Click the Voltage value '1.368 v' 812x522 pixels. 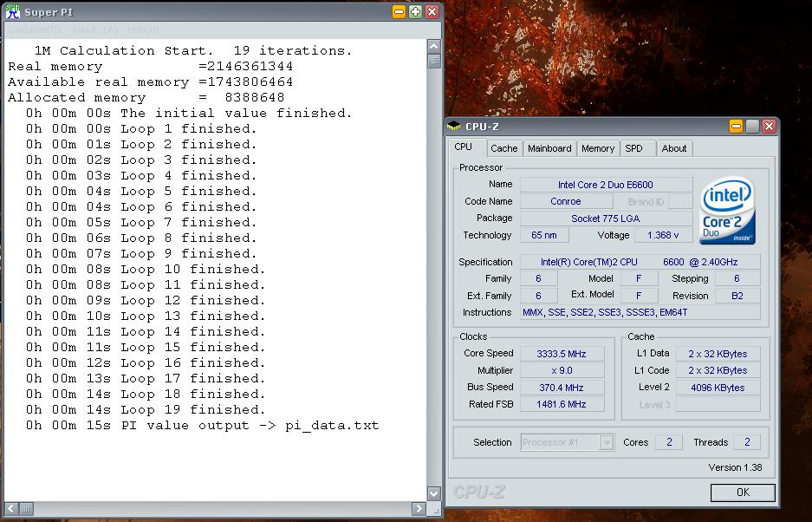click(663, 235)
